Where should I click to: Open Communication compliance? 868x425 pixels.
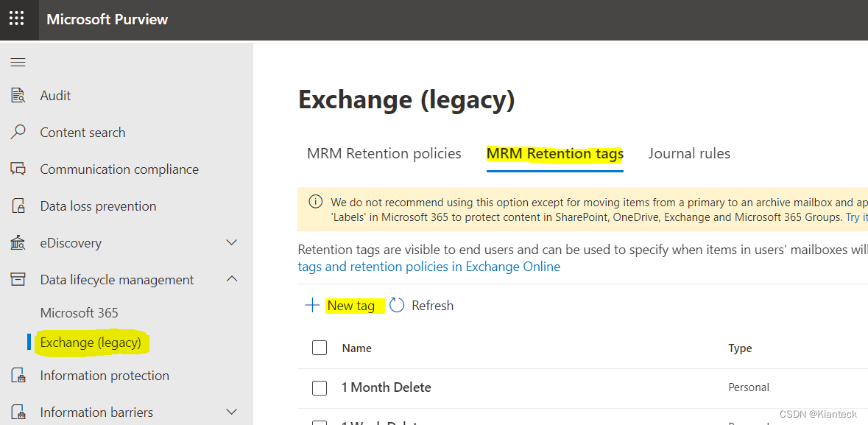pyautogui.click(x=119, y=169)
